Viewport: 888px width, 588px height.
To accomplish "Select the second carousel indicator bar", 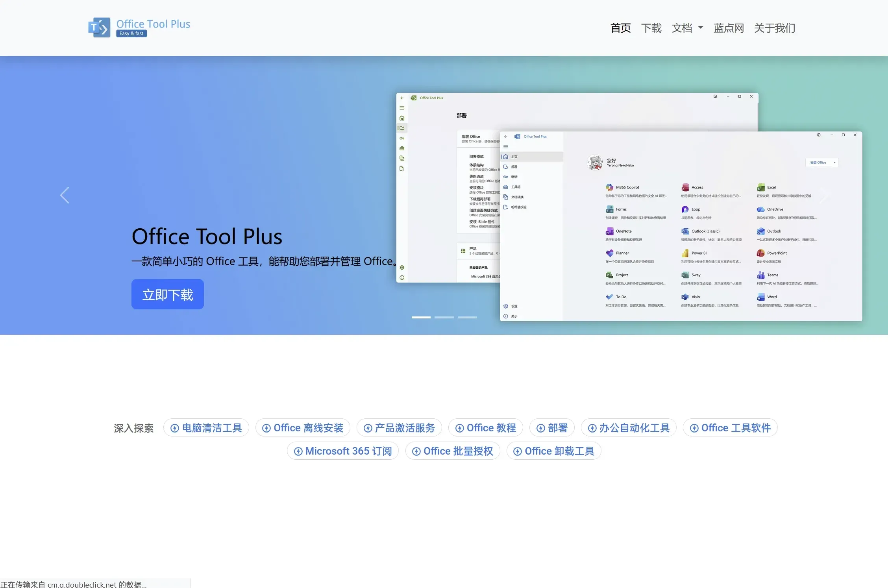I will coord(444,317).
